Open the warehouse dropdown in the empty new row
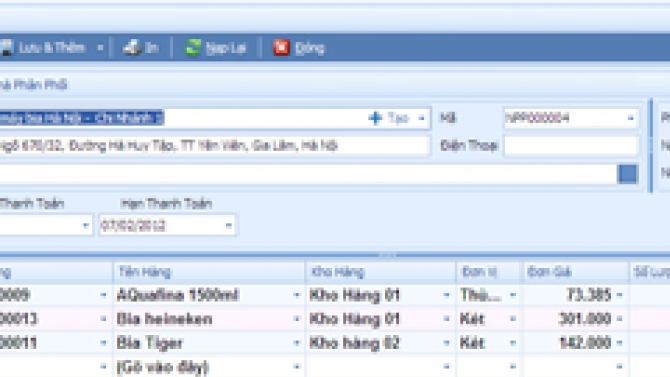The height and width of the screenshot is (377, 670). tap(447, 367)
